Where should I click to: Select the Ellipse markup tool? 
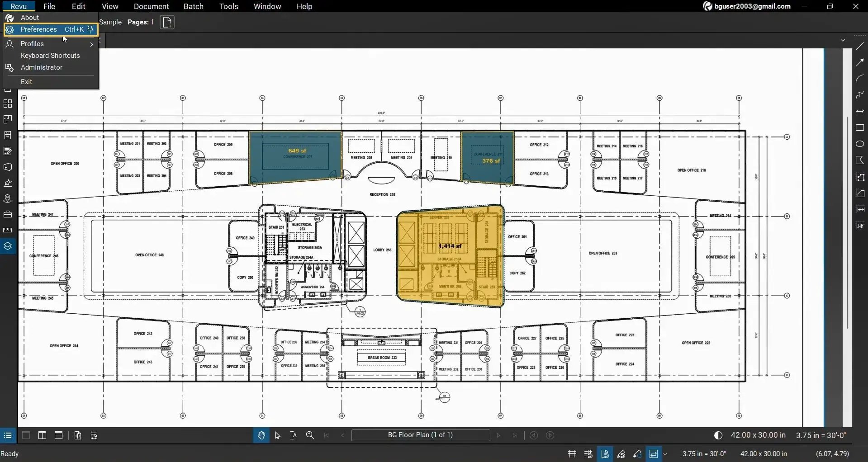tap(860, 144)
